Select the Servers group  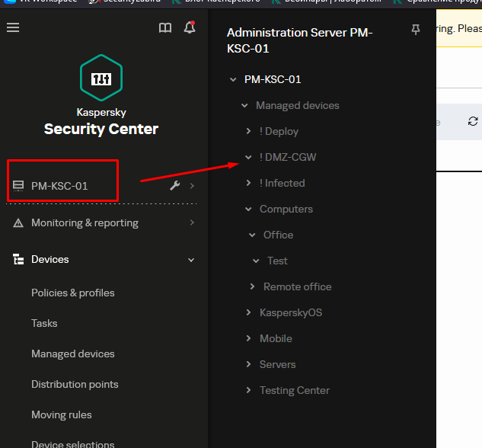[278, 364]
